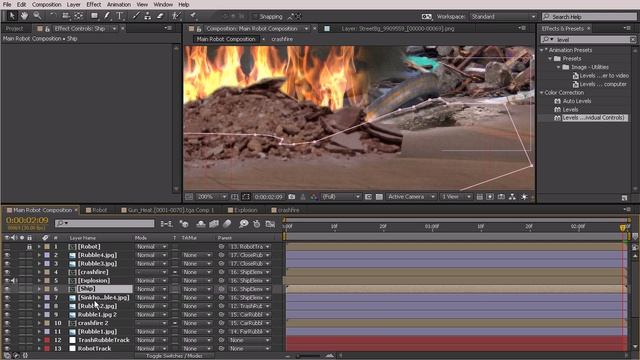This screenshot has width=640, height=360.
Task: Toggle visibility of TrashRubbleTrack layer
Action: [x=7, y=340]
